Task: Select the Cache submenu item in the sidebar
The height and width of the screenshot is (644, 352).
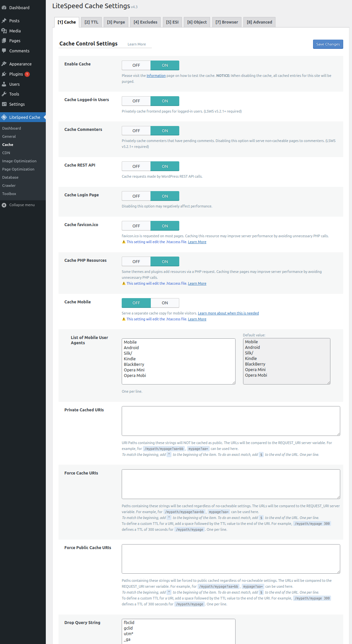Action: 8,145
